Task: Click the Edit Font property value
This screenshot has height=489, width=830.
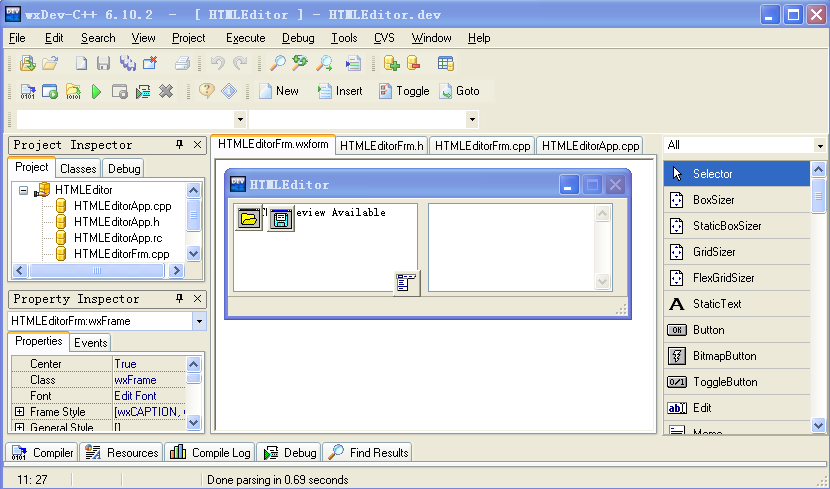Action: (136, 395)
